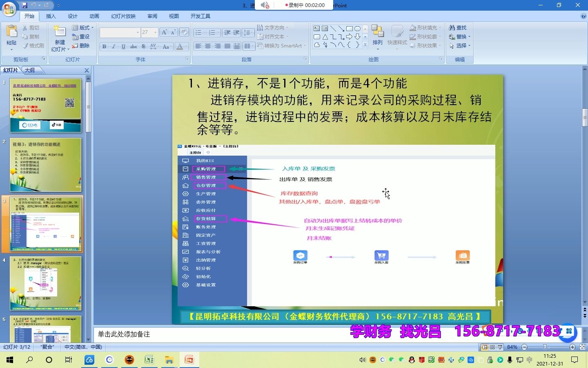588x368 pixels.
Task: Start slide show from status bar
Action: tap(500, 347)
